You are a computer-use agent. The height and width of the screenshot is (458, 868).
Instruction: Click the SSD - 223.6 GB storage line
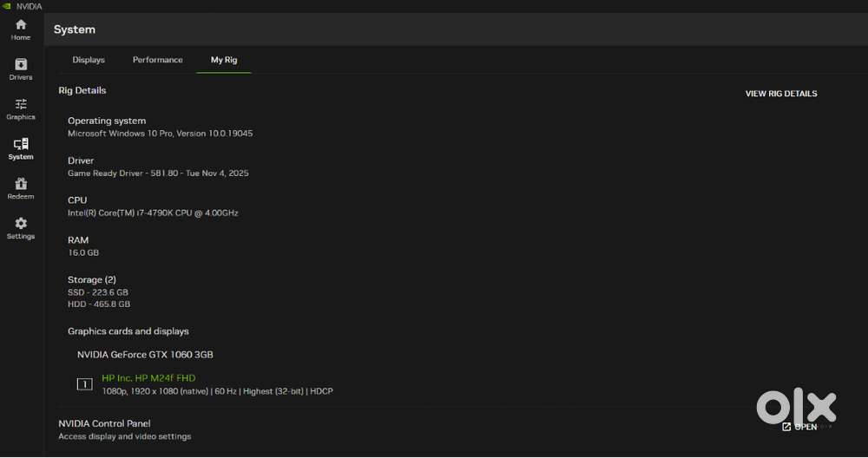(98, 292)
